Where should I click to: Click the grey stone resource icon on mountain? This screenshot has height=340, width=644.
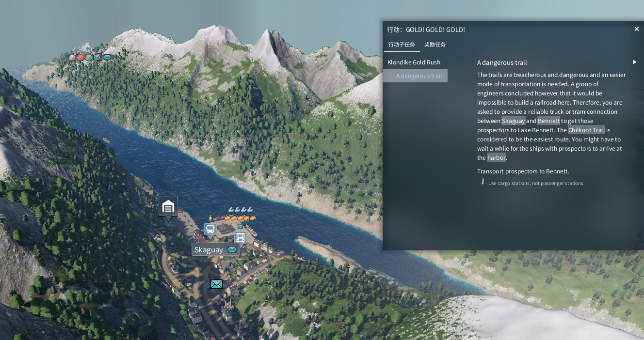72,57
